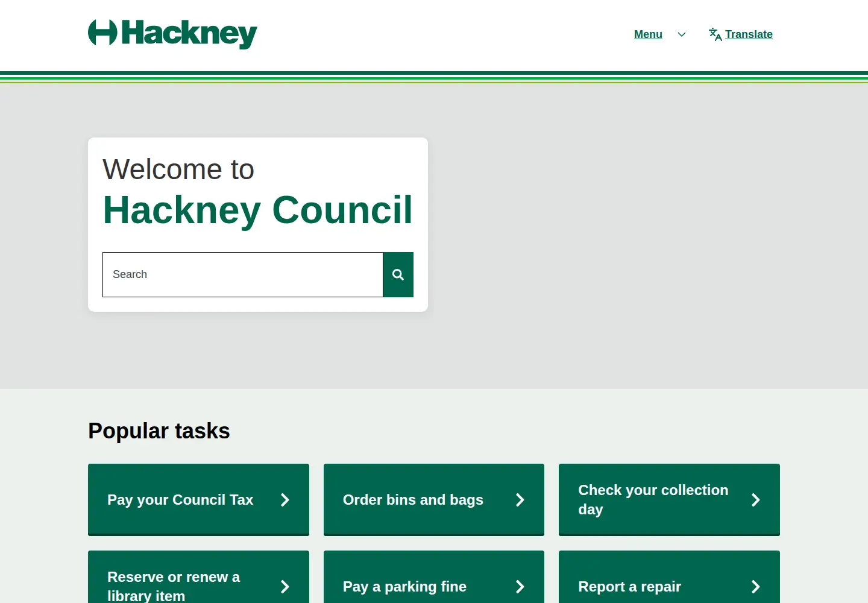The image size is (868, 603).
Task: Open Pay a parking fine task
Action: click(434, 578)
